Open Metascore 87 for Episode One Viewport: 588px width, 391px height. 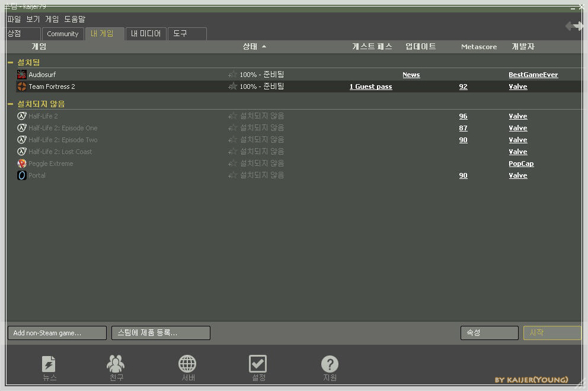pos(463,128)
